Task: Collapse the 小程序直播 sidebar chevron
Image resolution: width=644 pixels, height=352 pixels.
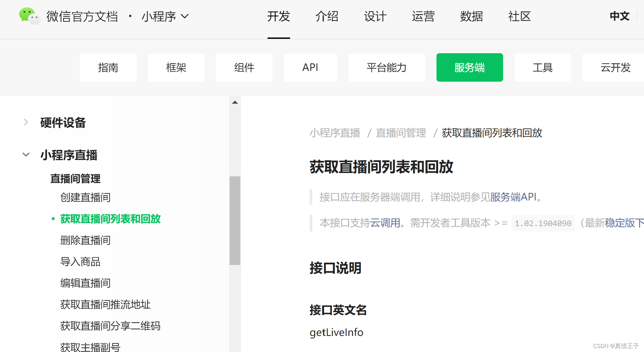Action: [x=26, y=155]
